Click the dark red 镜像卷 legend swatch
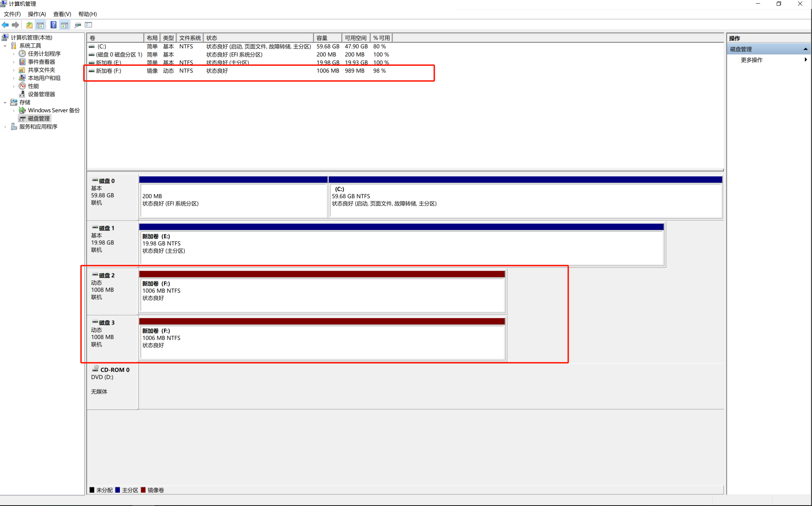This screenshot has height=506, width=812. 143,490
